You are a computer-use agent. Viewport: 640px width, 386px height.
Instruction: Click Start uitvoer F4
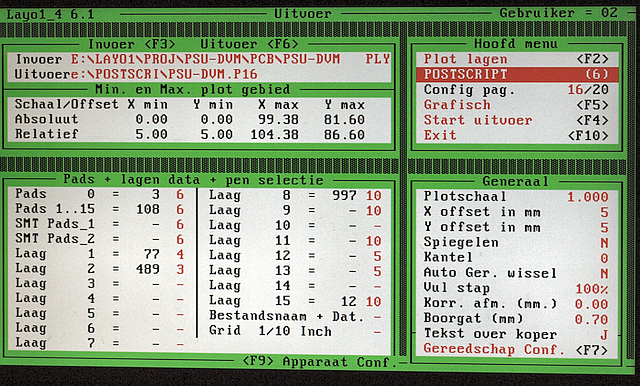[x=516, y=120]
